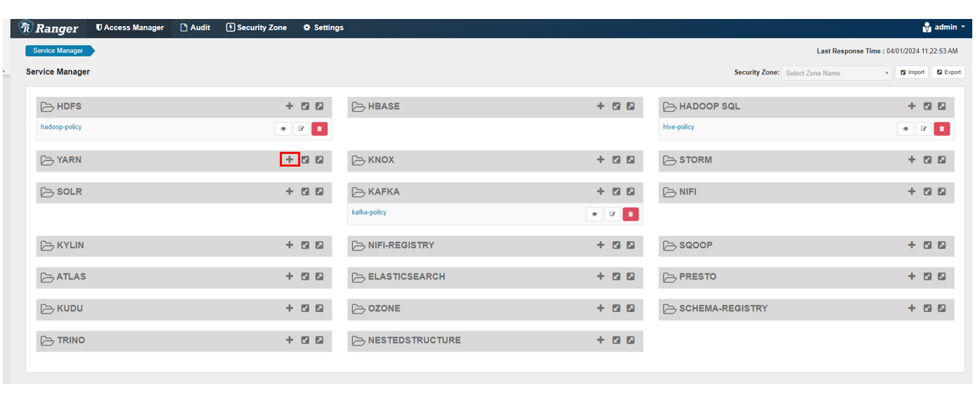Open the Security Zone tab
This screenshot has width=980, height=395.
[x=256, y=27]
